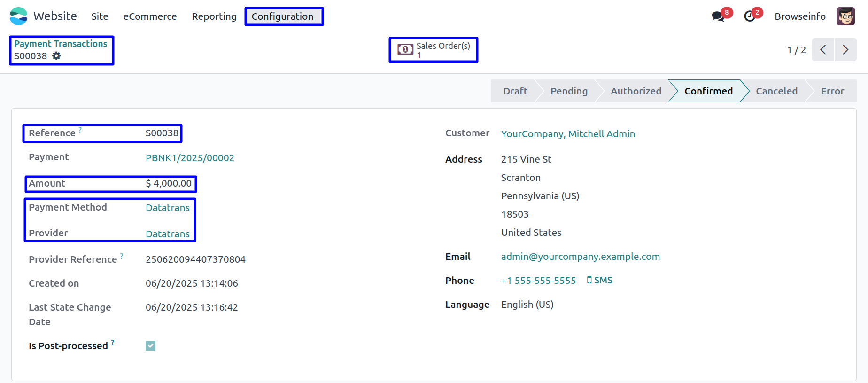Select the Error status stage
The height and width of the screenshot is (383, 868).
tap(832, 91)
